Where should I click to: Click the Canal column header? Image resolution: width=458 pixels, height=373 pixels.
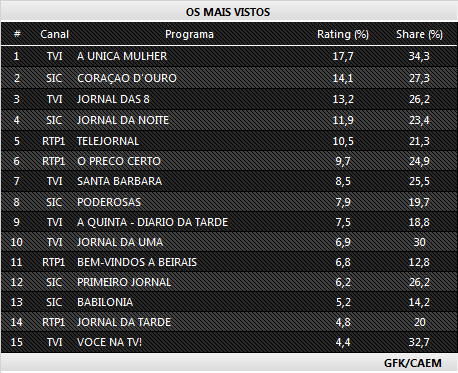(54, 34)
